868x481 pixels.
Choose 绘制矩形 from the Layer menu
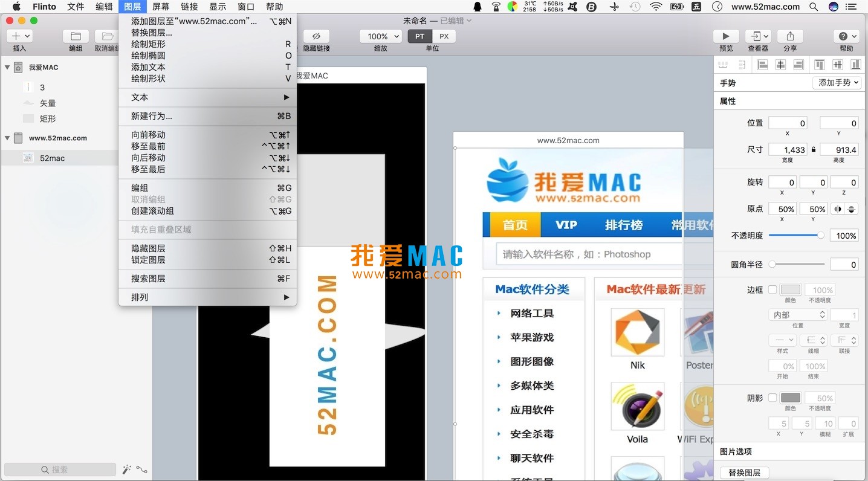click(x=208, y=44)
